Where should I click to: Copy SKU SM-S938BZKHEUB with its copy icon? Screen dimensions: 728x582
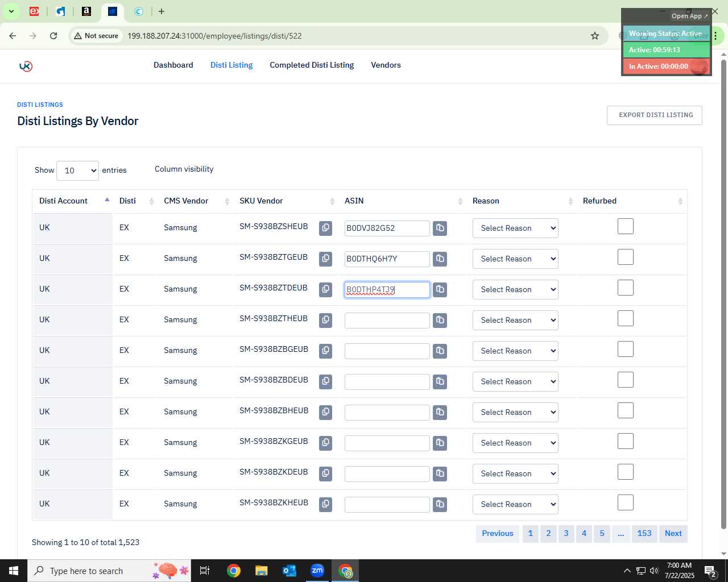pyautogui.click(x=325, y=504)
